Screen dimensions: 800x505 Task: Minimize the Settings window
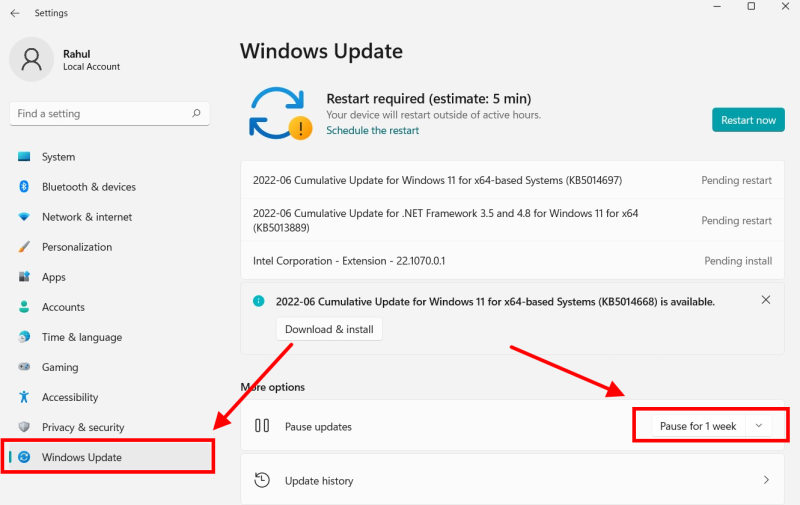pyautogui.click(x=717, y=7)
